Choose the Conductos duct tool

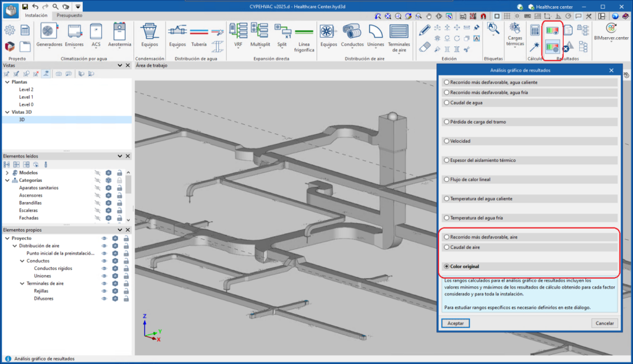click(353, 32)
